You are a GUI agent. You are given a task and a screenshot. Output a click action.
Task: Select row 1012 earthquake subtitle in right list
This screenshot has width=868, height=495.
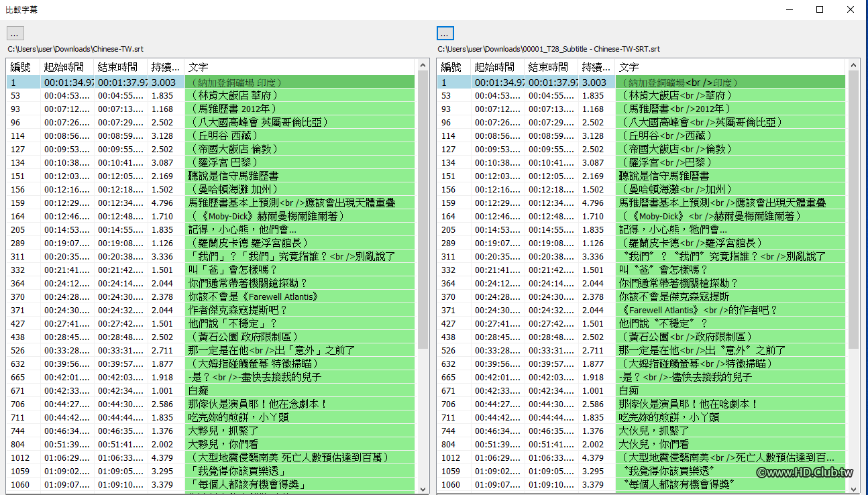point(631,457)
